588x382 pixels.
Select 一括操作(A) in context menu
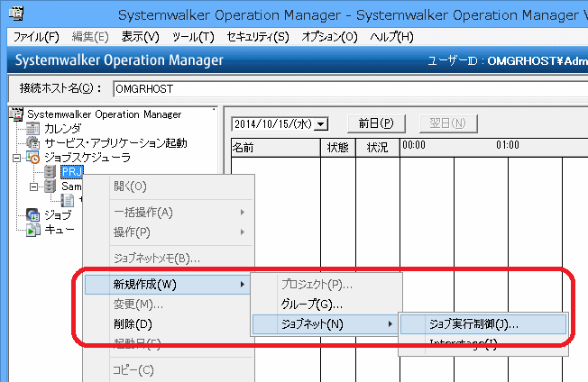tap(170, 213)
